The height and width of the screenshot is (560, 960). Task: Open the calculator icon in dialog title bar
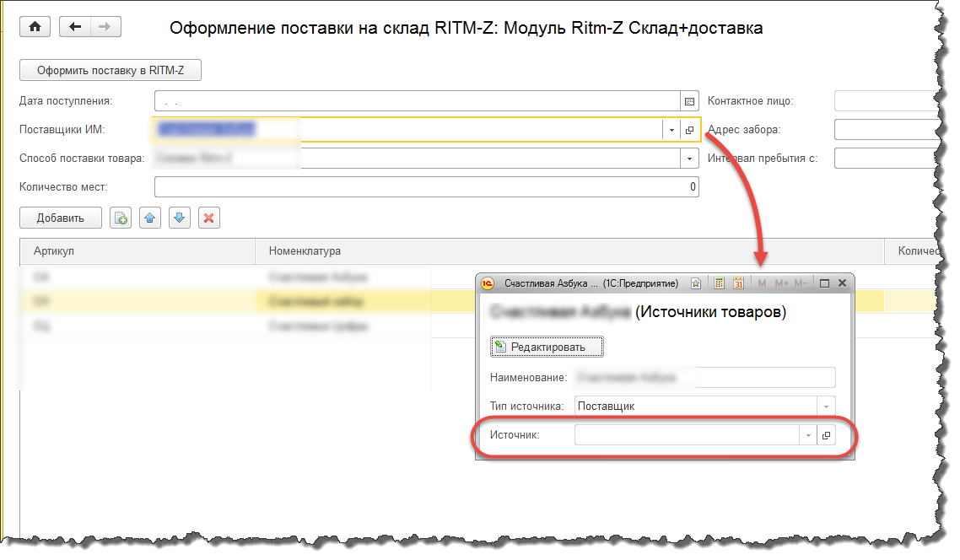[x=720, y=283]
